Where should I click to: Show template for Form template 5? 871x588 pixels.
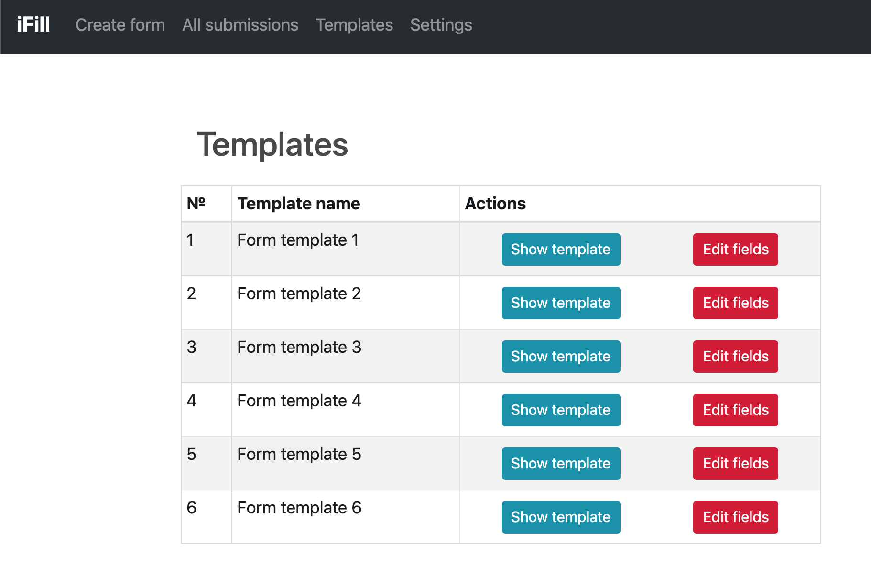point(561,464)
